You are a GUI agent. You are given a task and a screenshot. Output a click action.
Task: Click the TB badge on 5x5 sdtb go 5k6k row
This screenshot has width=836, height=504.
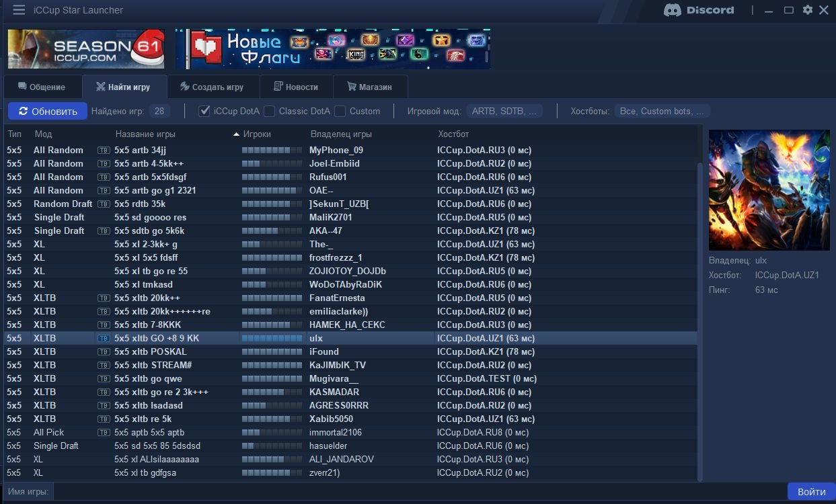104,230
